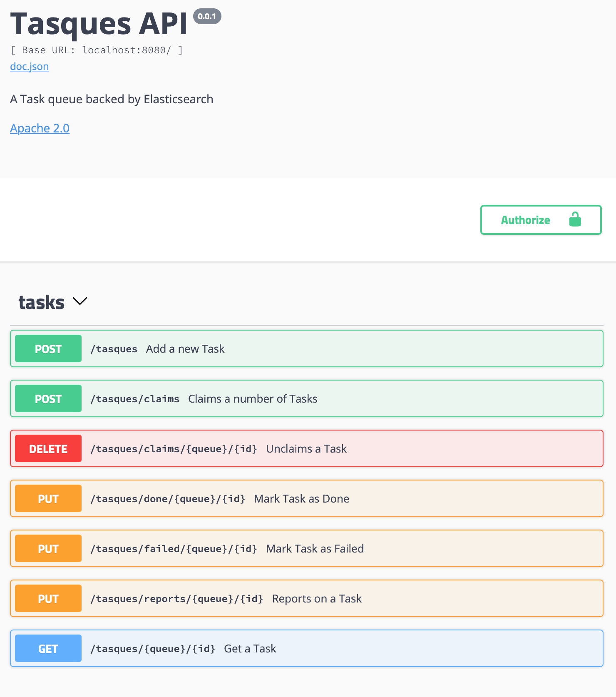
Task: Click the Authorize button label
Action: (525, 220)
